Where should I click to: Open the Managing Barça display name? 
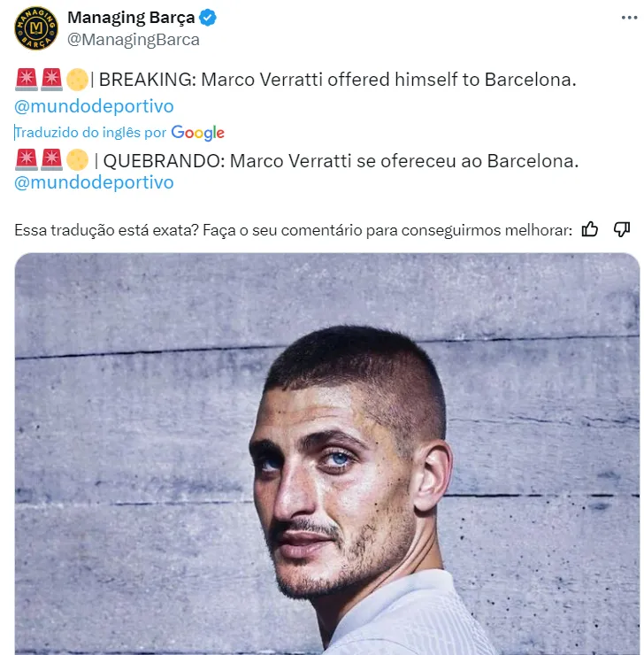click(x=131, y=18)
